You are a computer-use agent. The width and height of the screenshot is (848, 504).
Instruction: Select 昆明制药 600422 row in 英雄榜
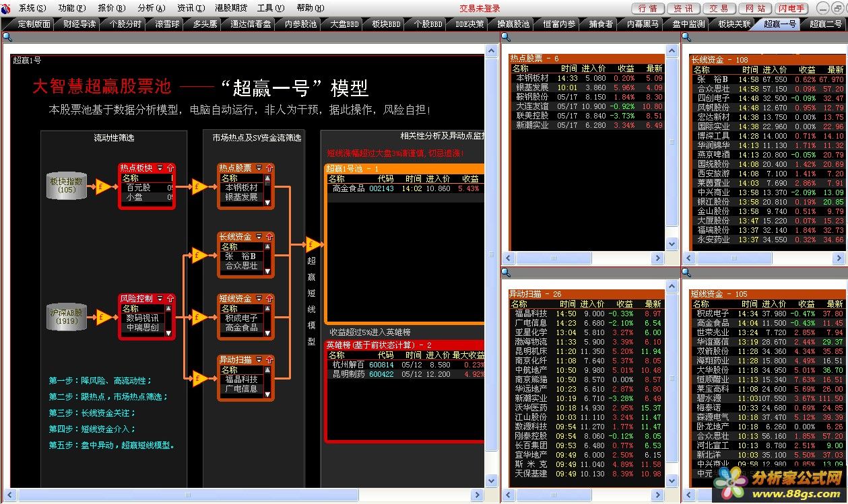[405, 374]
